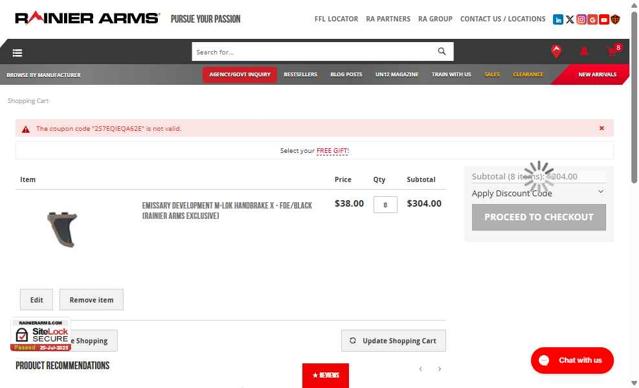Viewport: 639px width, 388px height.
Task: Open Emissary Development M-LOK Handbrake product title
Action: pos(227,210)
